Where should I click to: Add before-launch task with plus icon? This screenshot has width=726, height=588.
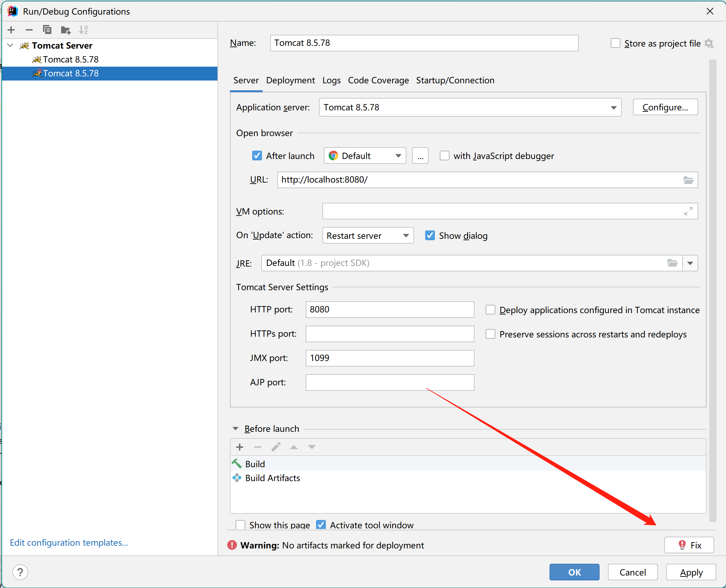240,447
